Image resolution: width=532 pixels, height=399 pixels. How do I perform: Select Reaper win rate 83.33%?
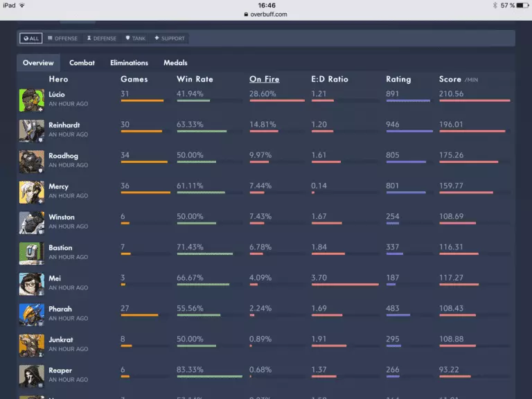(x=190, y=369)
